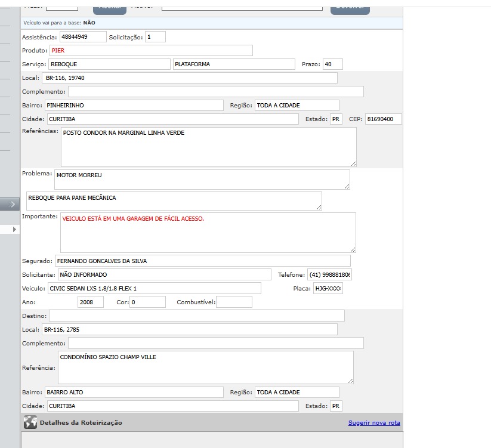Click the Sugerir nova rota link

pyautogui.click(x=374, y=422)
